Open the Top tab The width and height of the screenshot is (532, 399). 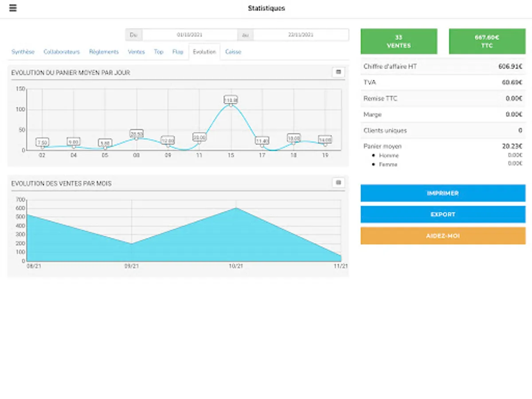(159, 52)
